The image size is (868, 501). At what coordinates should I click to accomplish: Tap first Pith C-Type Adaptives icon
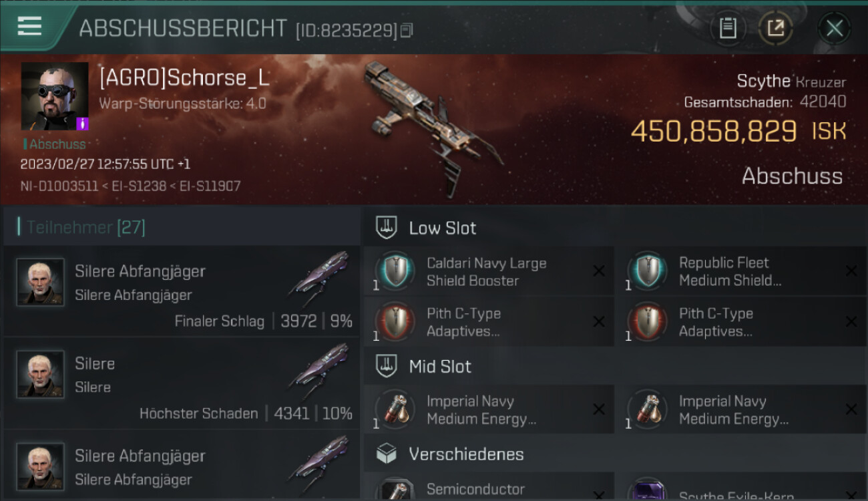[395, 322]
